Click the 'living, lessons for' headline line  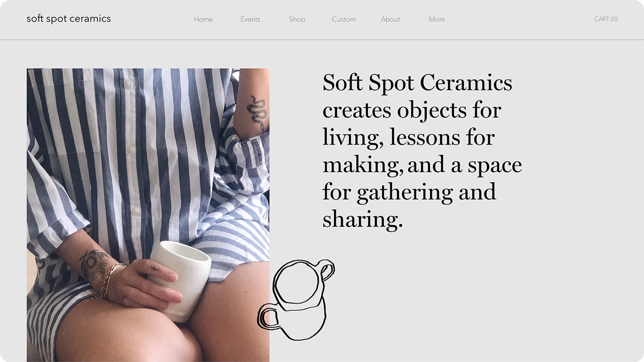[x=409, y=138]
